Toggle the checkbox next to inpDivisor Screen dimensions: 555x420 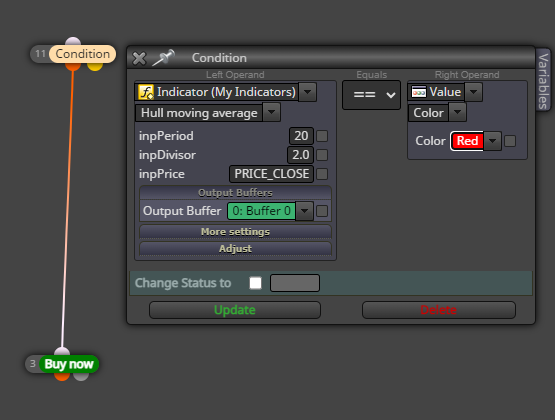pos(322,155)
